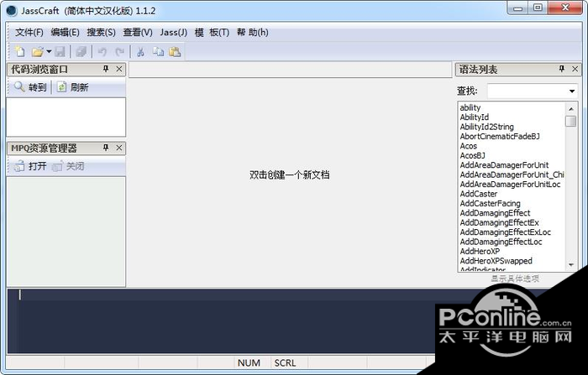Select 'AddAreaDamagerForUnitLoc' in syntax list
Image resolution: width=588 pixels, height=375 pixels.
coord(512,185)
